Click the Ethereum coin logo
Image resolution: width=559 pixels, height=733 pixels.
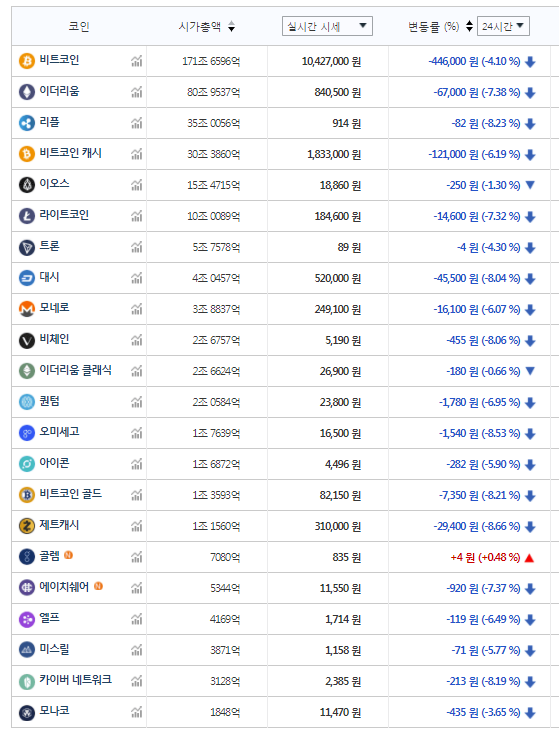tap(27, 92)
